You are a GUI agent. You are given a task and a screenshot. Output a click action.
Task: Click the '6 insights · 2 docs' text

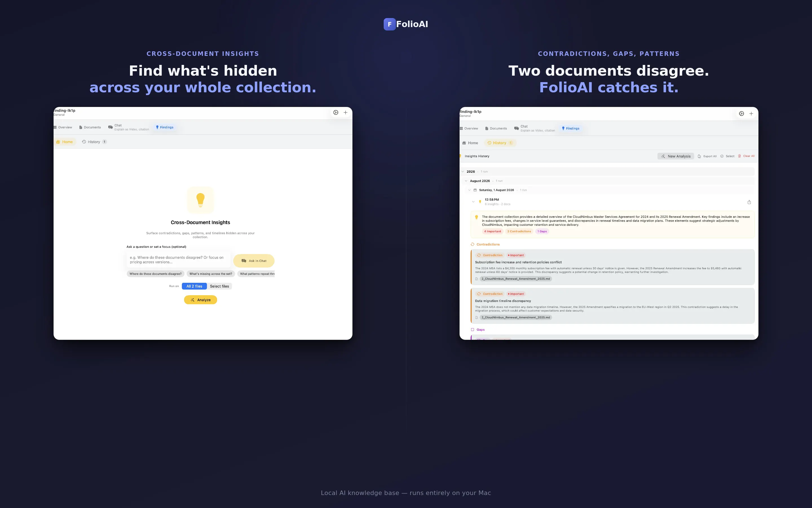coord(497,204)
